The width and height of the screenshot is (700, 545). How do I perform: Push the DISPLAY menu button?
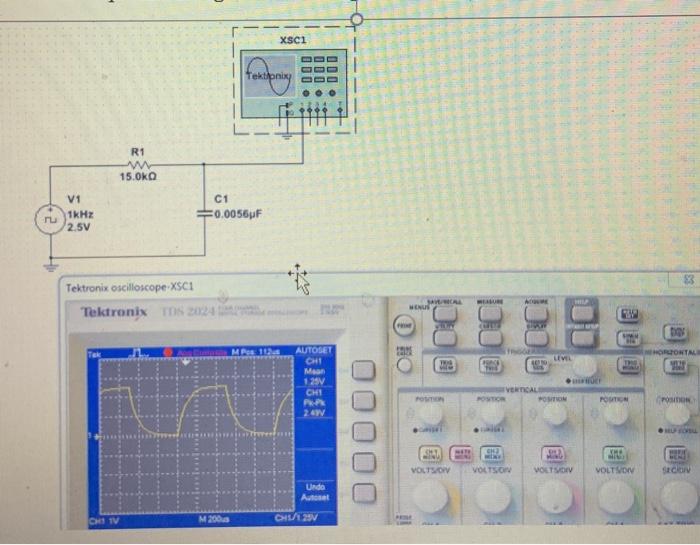(x=536, y=337)
